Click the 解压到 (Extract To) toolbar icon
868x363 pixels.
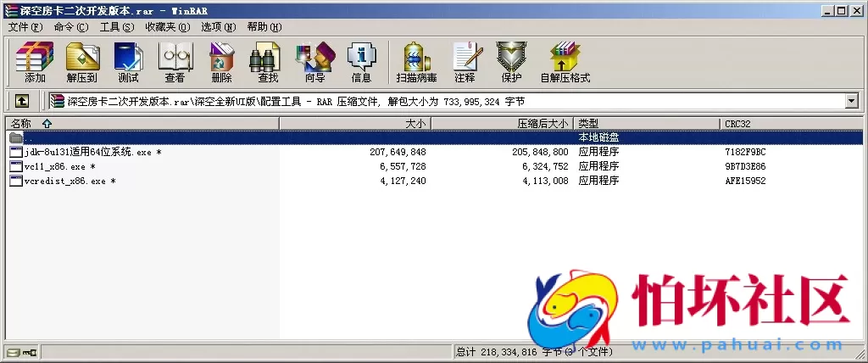pos(82,56)
